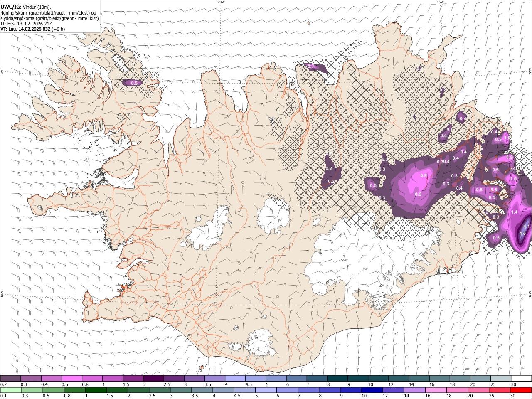This screenshot has width=532, height=399.
Task: Select the dark mauve 0.2 snow legend swatch
Action: pyautogui.click(x=10, y=379)
